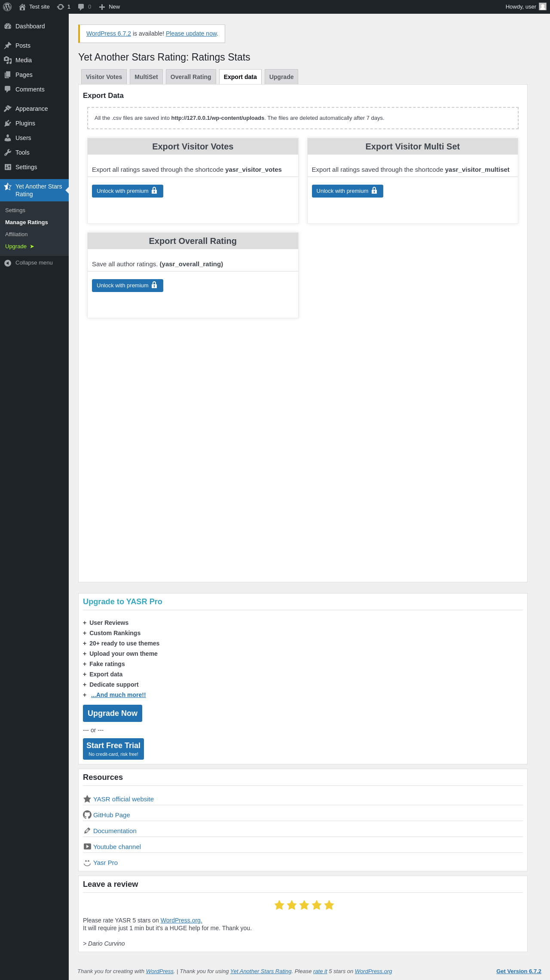Click the smiley icon beside Yasr Pro

[87, 862]
